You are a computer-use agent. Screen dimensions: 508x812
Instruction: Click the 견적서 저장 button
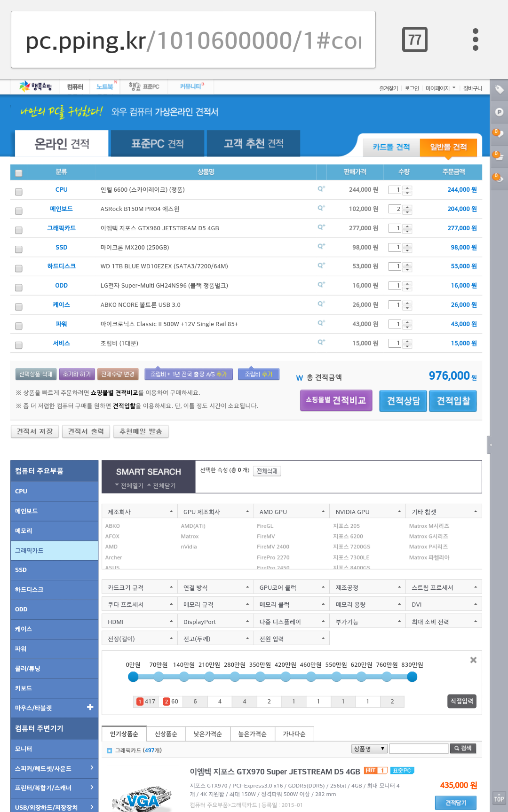tap(34, 431)
